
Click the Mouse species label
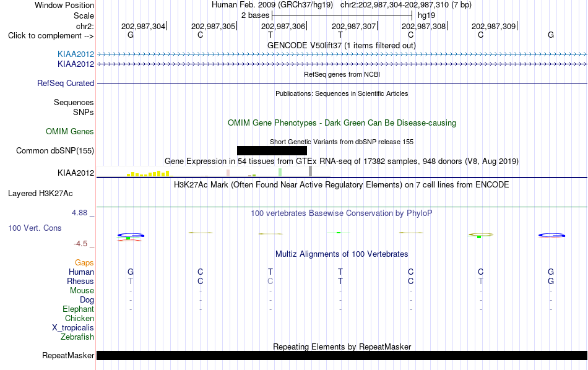pos(82,291)
